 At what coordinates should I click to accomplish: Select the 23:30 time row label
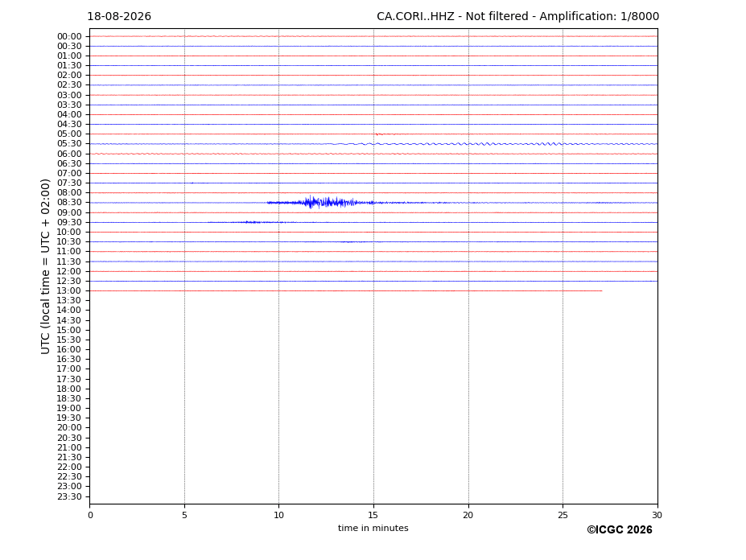(x=69, y=496)
